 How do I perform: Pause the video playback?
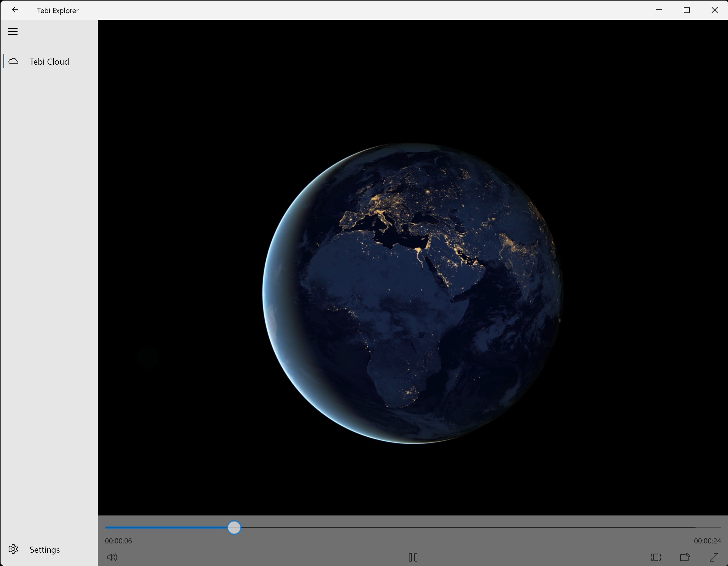(413, 557)
